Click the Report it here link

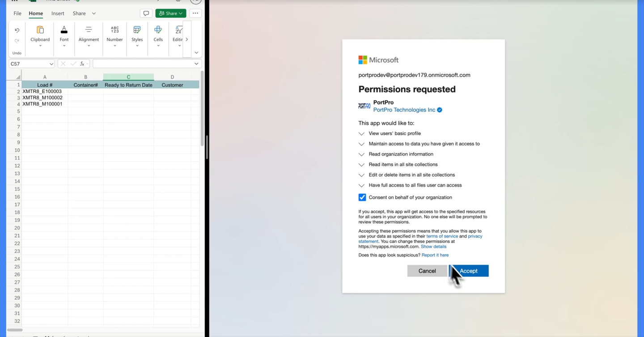435,255
